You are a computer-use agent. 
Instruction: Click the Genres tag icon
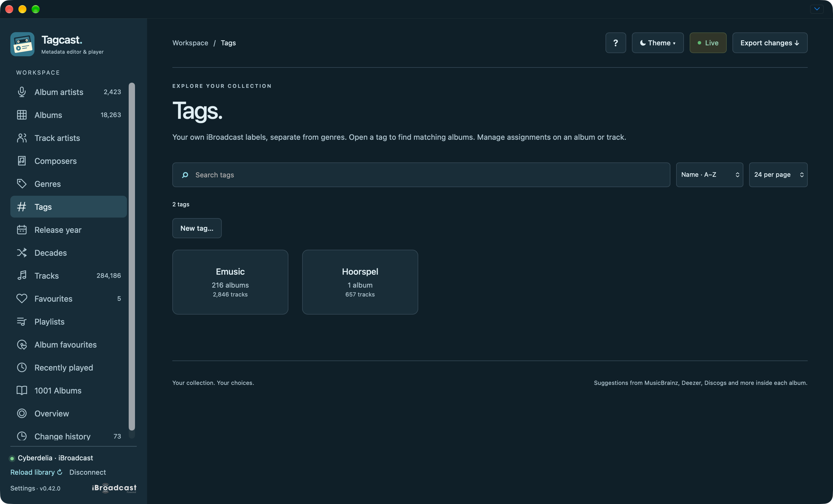pos(22,184)
